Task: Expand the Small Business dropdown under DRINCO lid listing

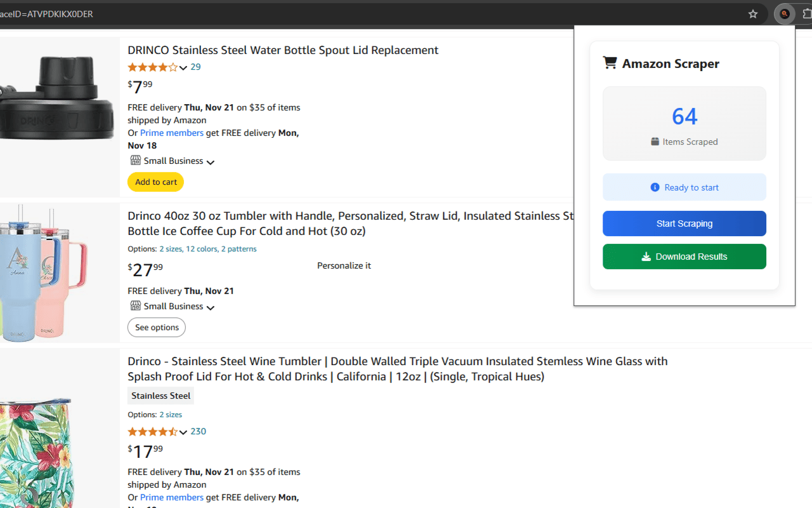Action: pyautogui.click(x=211, y=162)
